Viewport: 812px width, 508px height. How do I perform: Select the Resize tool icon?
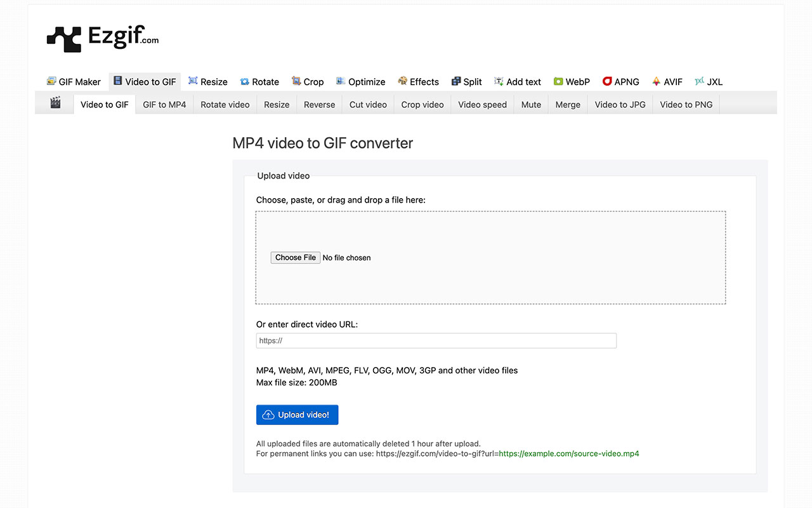point(193,81)
